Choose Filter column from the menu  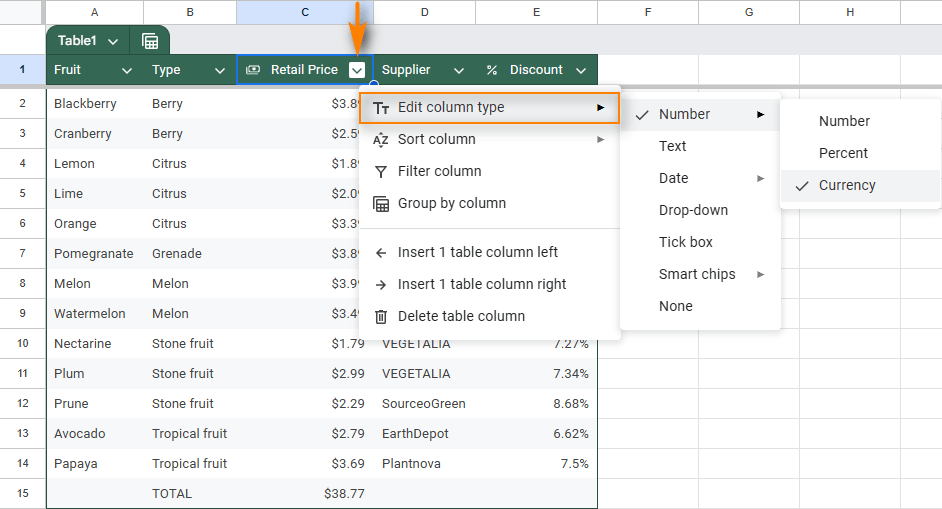point(489,171)
